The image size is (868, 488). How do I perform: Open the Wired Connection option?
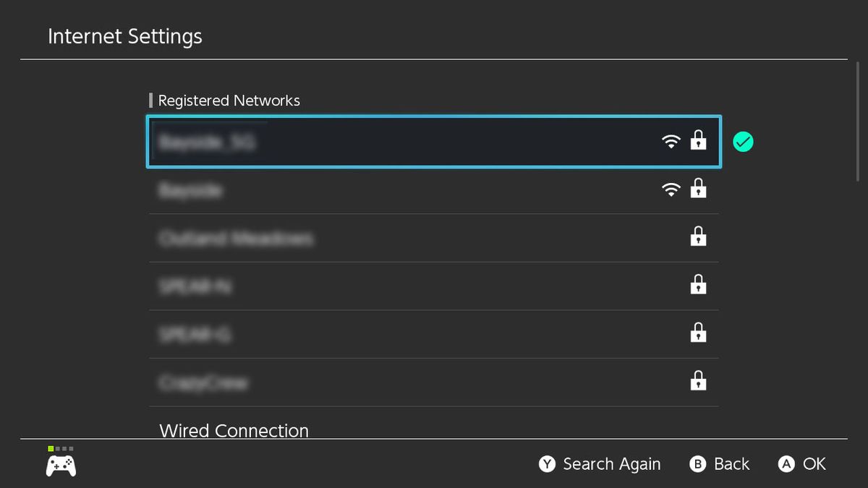tap(233, 430)
